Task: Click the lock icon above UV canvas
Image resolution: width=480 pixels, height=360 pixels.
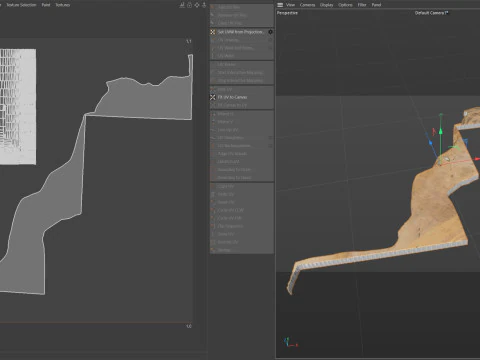Action: (189, 5)
